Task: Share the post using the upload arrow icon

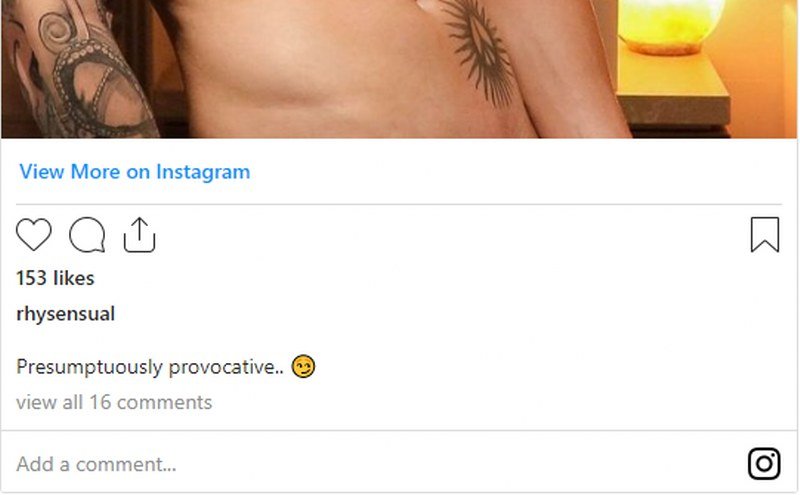Action: pos(139,235)
